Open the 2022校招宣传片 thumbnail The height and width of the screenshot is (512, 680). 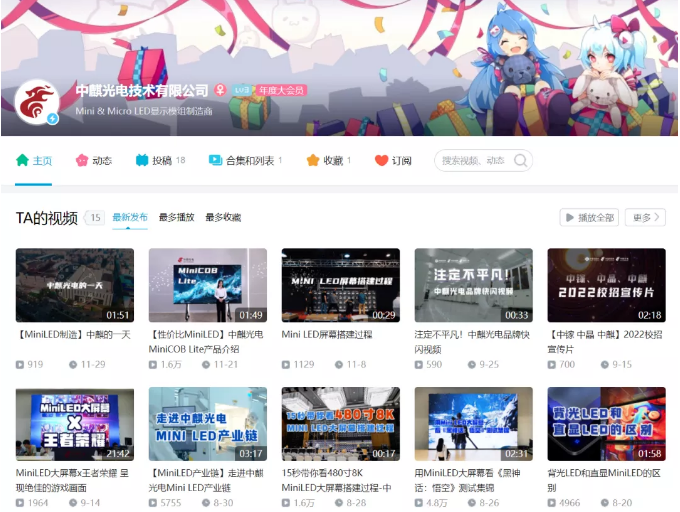606,285
